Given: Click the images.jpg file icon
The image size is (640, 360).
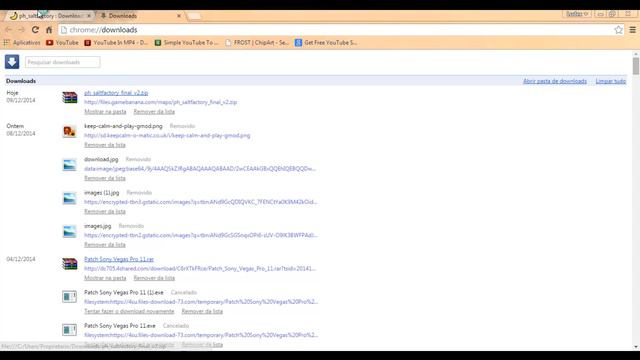Looking at the screenshot, I should 69,231.
